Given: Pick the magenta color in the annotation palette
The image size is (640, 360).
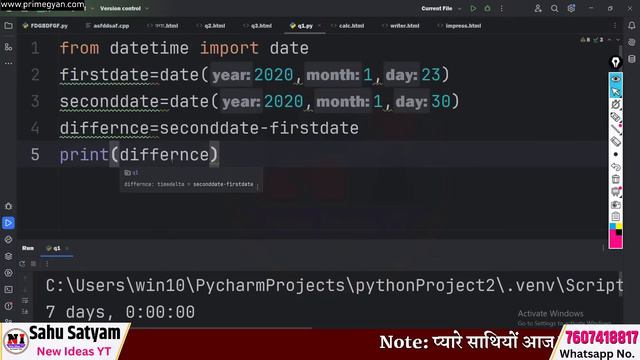Looking at the screenshot, I should [616, 241].
